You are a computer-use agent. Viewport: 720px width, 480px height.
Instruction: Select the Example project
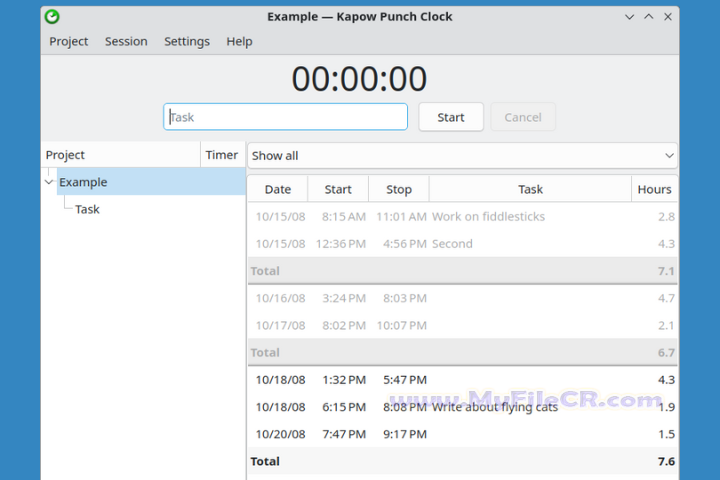tap(151, 182)
